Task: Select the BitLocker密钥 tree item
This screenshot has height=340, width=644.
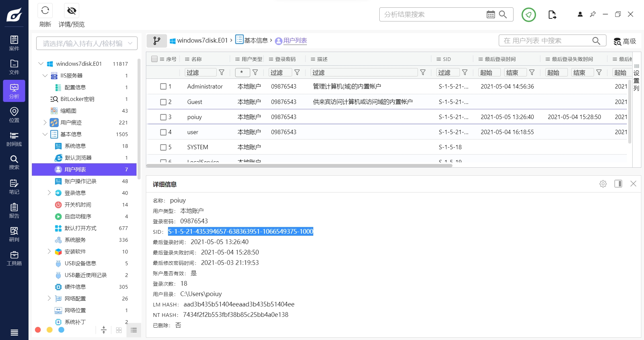Action: coord(84,99)
